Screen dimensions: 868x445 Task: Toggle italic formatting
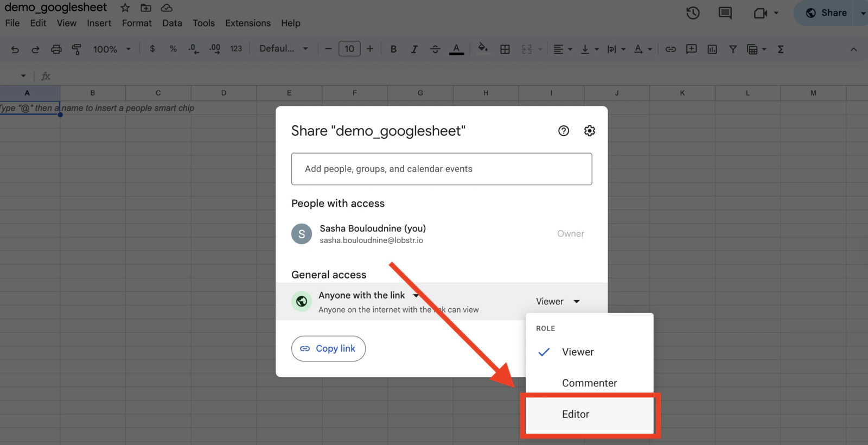coord(414,49)
